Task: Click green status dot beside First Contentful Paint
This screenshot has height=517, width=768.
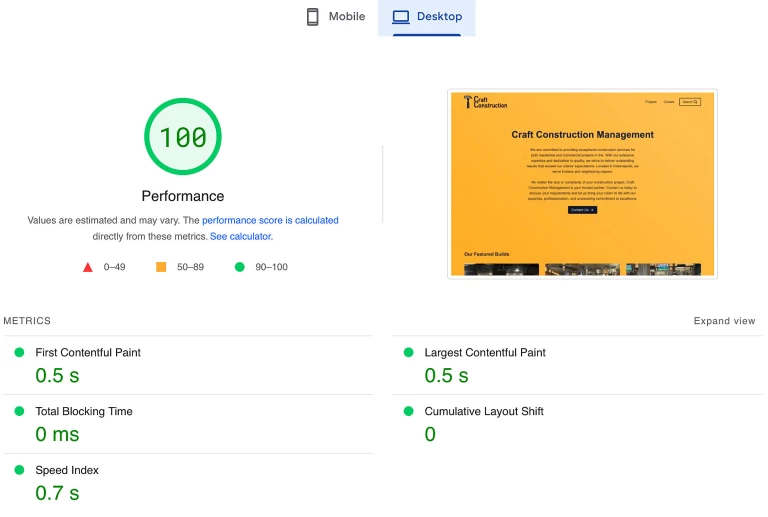Action: pyautogui.click(x=18, y=353)
